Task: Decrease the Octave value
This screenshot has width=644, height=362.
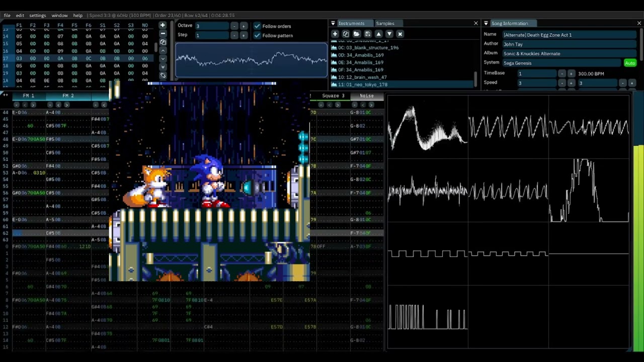Action: coord(234,26)
